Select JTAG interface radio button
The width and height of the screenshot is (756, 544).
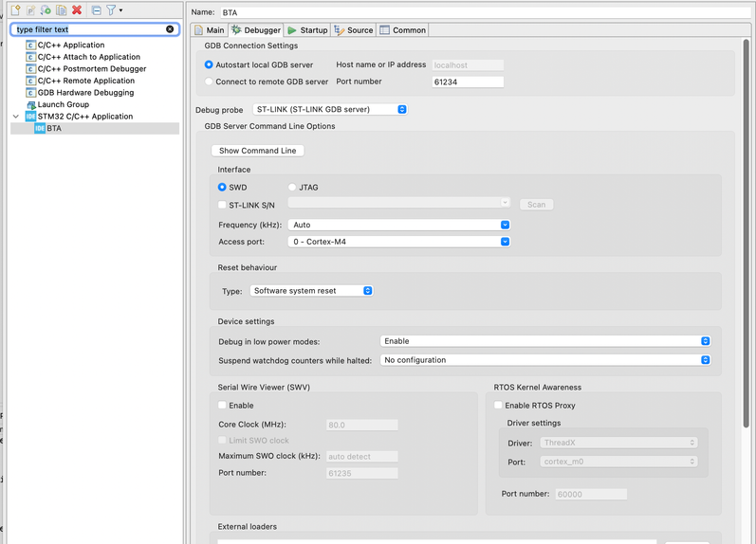292,187
